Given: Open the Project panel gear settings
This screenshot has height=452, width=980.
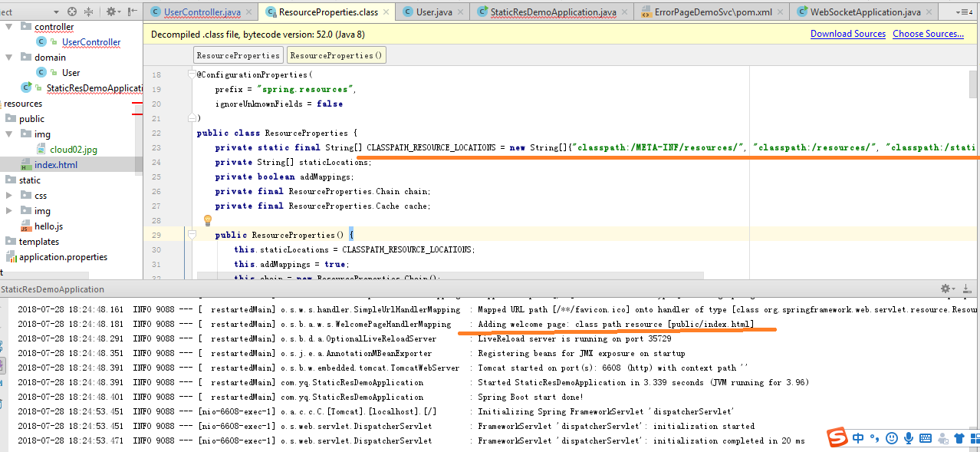Looking at the screenshot, I should [112, 12].
